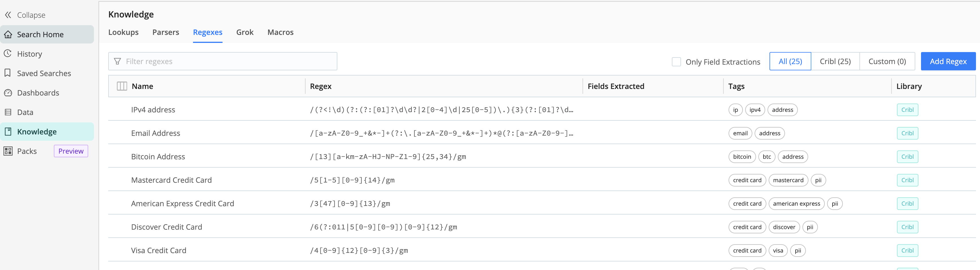
Task: Select the Custom (0) filter
Action: (887, 61)
